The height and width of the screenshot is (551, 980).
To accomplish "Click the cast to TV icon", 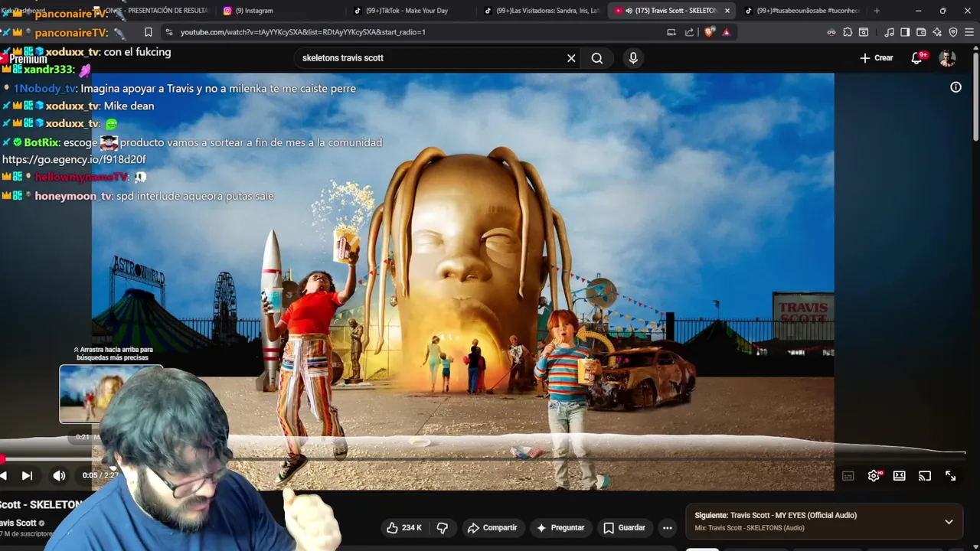I will tap(925, 476).
